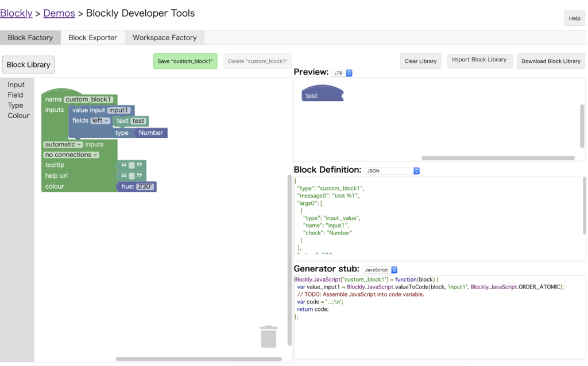Edit the block name field custom_block1
This screenshot has width=588, height=366.
click(x=88, y=100)
